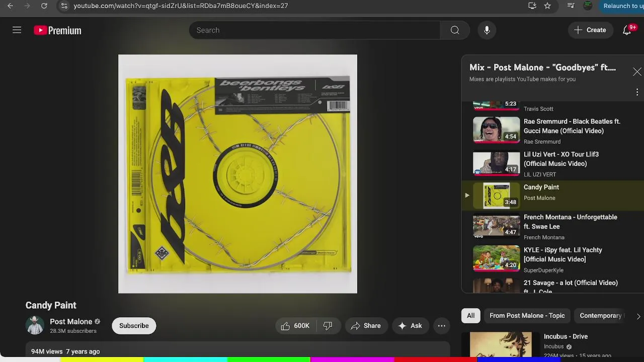Select Lil Uzi Vert XO Tour Llif3
Screen dimensions: 644x362
(x=552, y=164)
